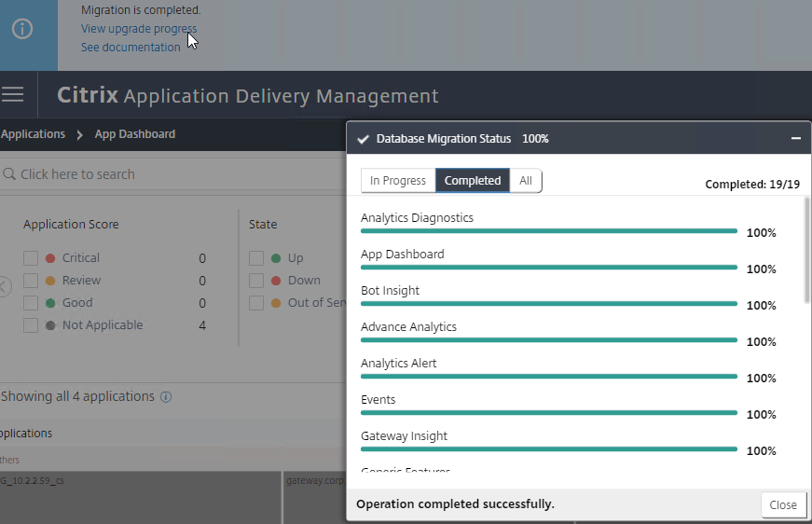Click the search magnifier icon

coord(8,174)
